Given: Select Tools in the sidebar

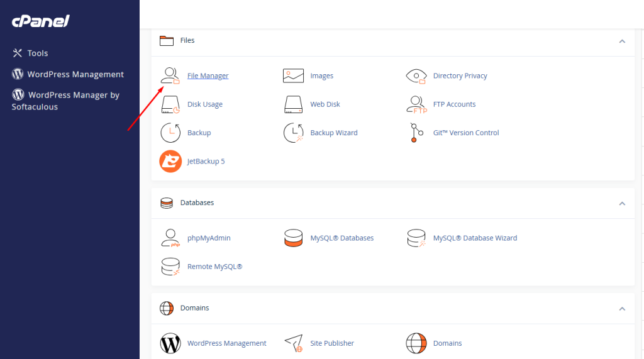Looking at the screenshot, I should pyautogui.click(x=37, y=53).
